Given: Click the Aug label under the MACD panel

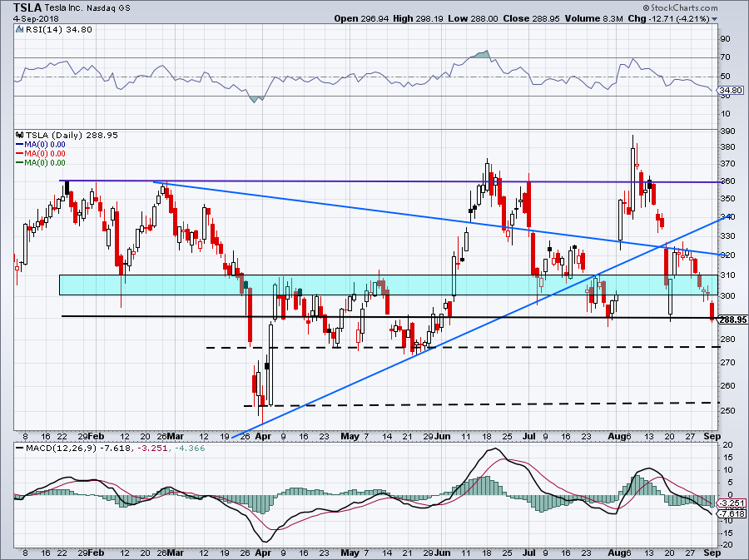Looking at the screenshot, I should pos(619,553).
